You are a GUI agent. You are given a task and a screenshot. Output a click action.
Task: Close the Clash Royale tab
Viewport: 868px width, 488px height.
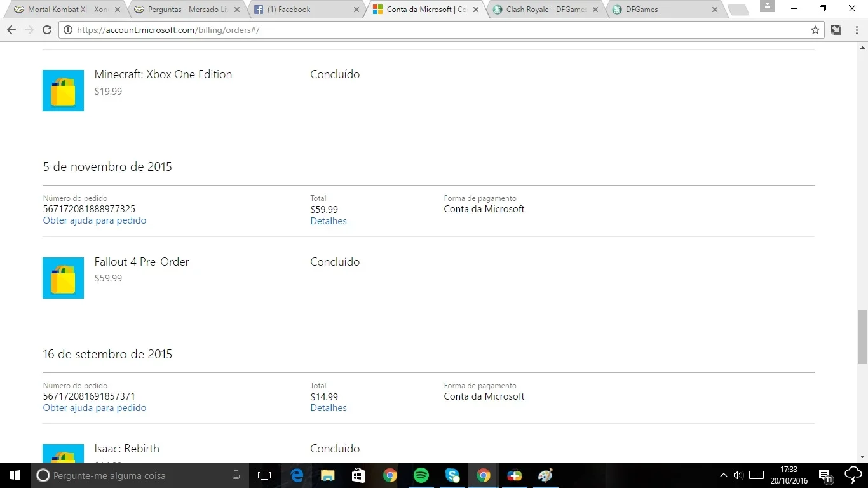pyautogui.click(x=595, y=10)
